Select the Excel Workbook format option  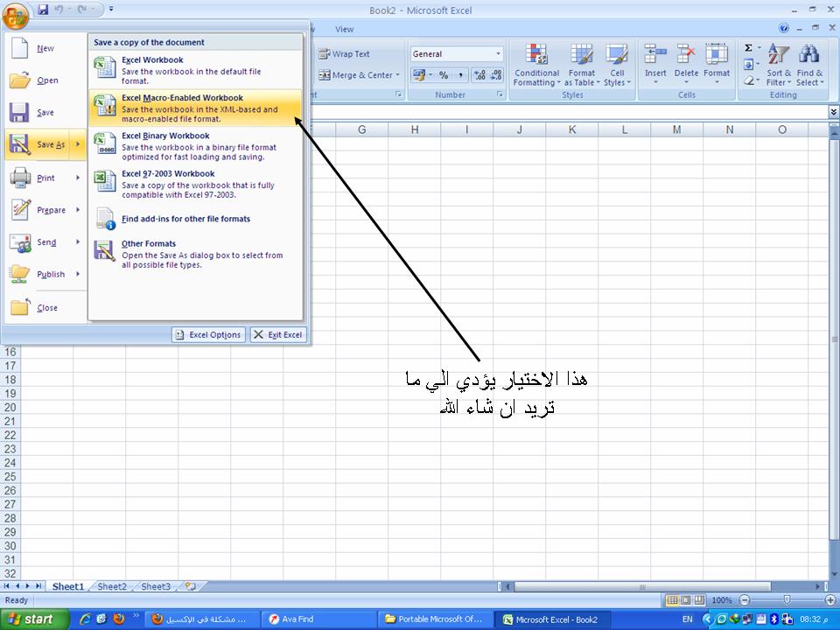point(195,70)
